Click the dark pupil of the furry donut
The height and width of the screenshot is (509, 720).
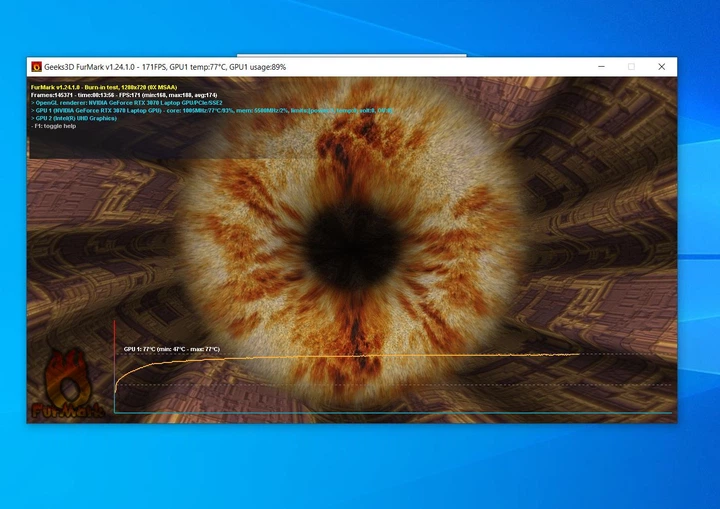[353, 246]
